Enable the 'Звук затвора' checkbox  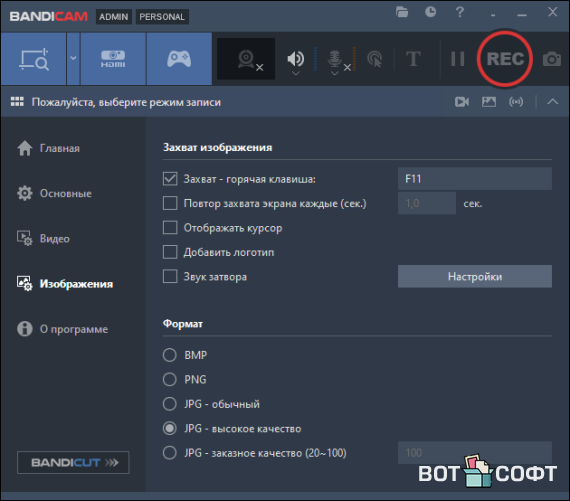tap(170, 276)
